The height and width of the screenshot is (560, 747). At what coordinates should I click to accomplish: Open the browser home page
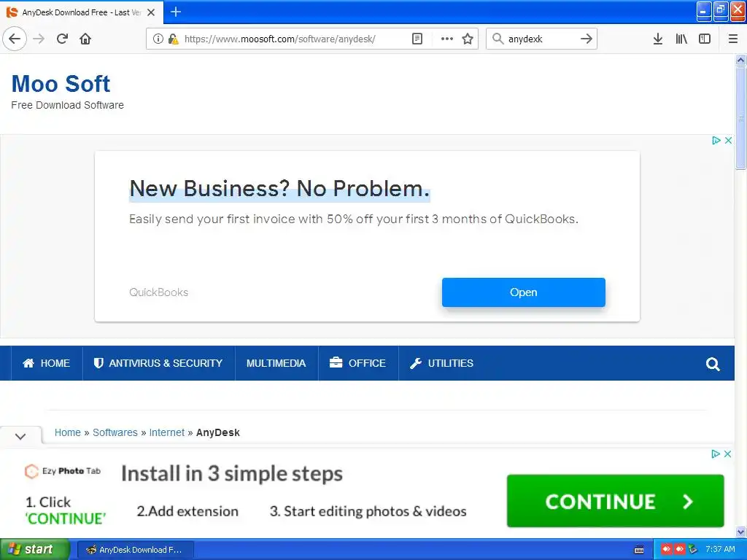[85, 39]
